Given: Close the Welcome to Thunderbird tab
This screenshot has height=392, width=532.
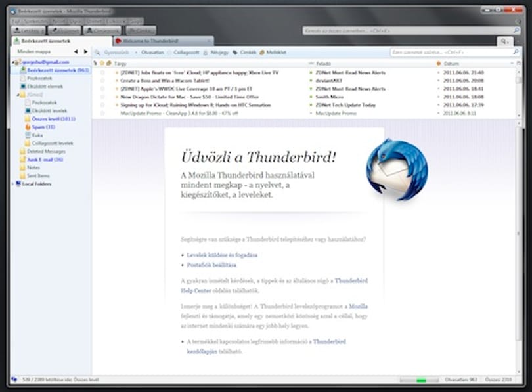Looking at the screenshot, I should pyautogui.click(x=209, y=41).
